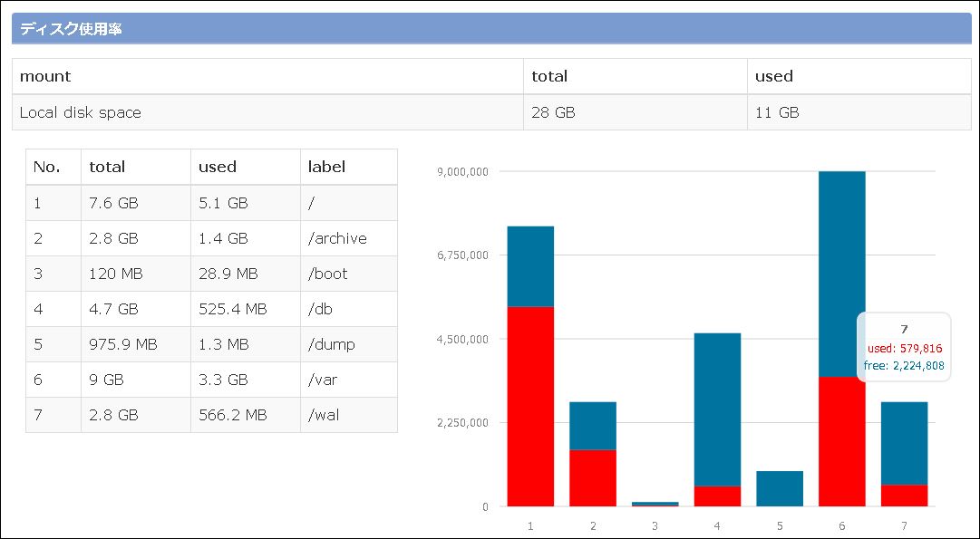
Task: Click the 9,000,000 y-axis label
Action: coord(463,172)
